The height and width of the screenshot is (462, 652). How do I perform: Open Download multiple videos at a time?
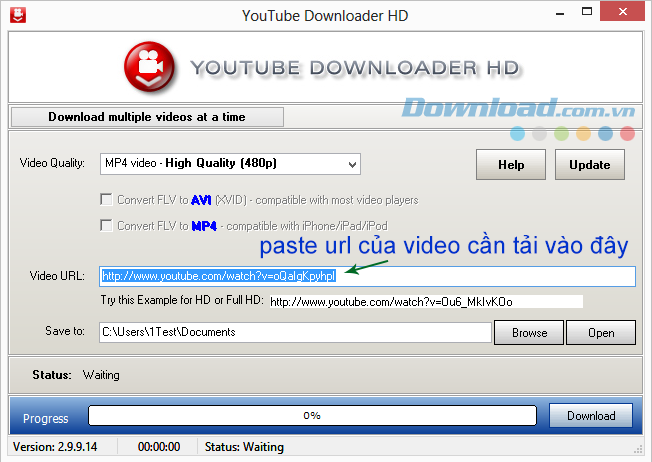147,117
